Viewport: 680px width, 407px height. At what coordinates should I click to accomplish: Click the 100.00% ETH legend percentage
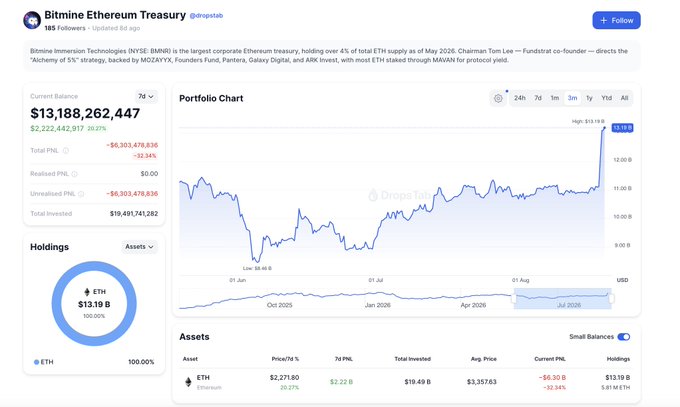pyautogui.click(x=141, y=362)
